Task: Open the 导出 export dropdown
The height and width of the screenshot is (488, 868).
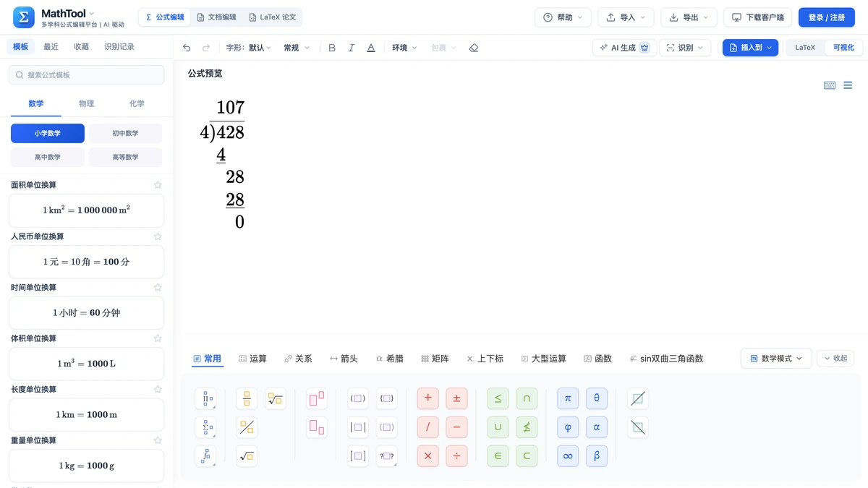Action: coord(689,17)
